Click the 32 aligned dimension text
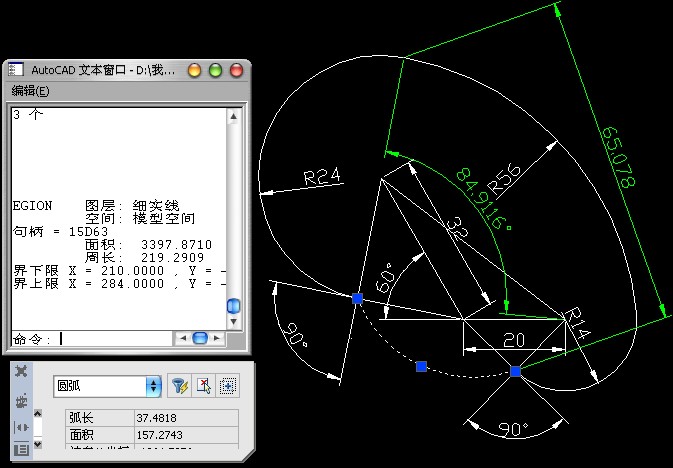 pyautogui.click(x=457, y=228)
